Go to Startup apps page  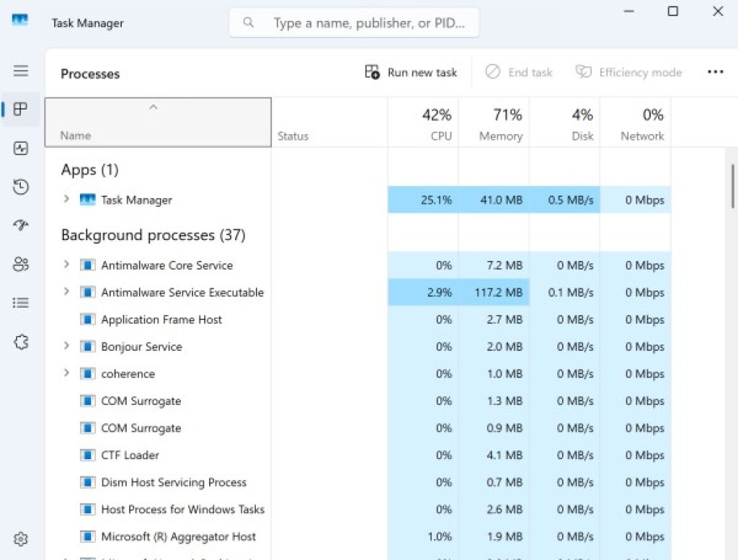(21, 226)
